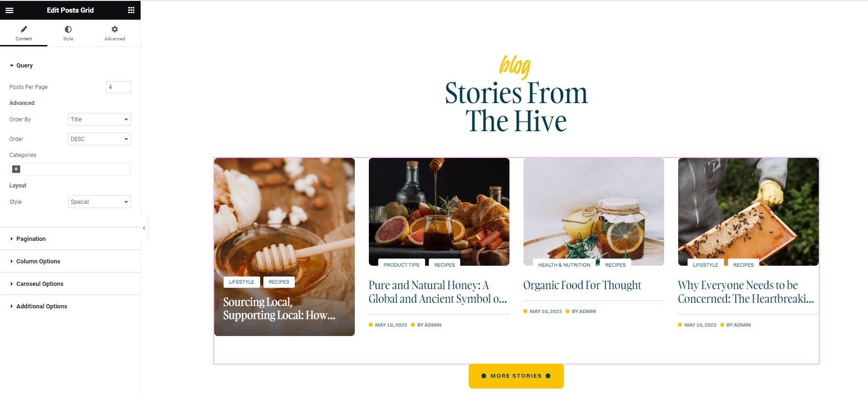Click the Health & Nutrition category tag
The height and width of the screenshot is (396, 868).
(x=564, y=265)
